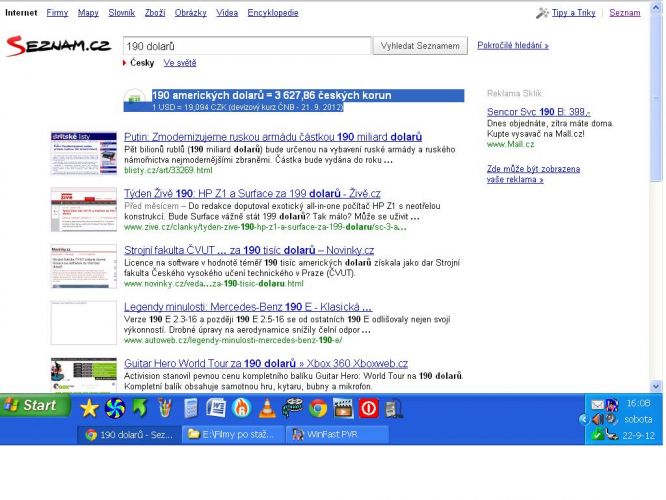Open the Sencor Svc 190 B ad link
The height and width of the screenshot is (500, 666).
coord(538,112)
